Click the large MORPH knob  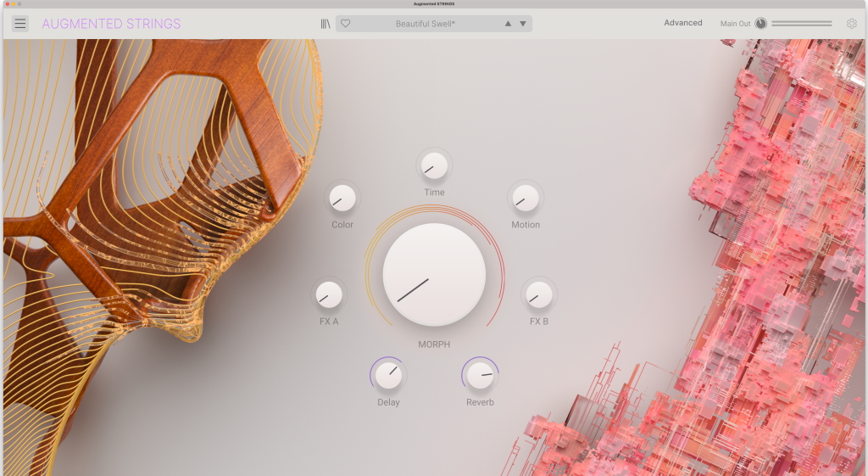(x=434, y=274)
